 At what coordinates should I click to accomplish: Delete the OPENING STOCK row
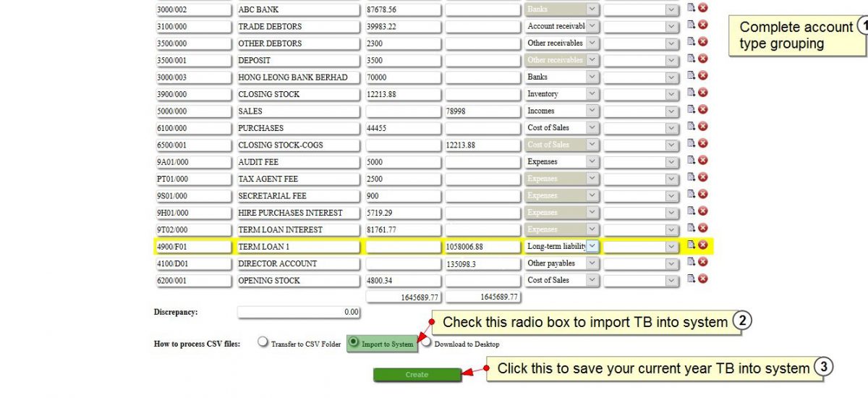[x=702, y=279]
